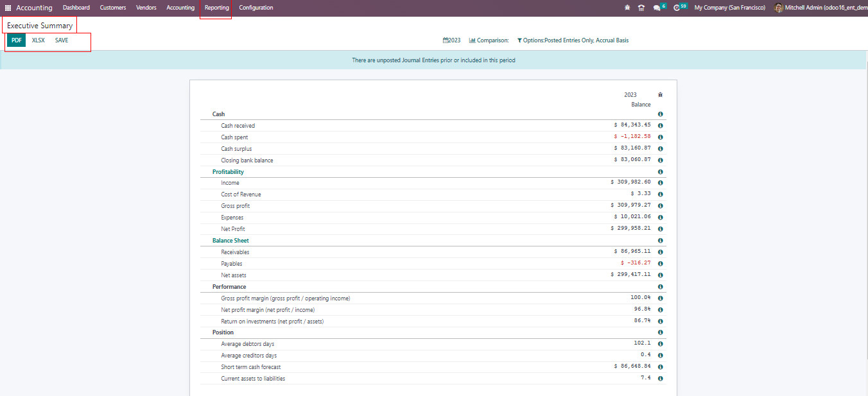Open the apps grid menu icon
Viewport: 868px width, 396px height.
tap(8, 8)
